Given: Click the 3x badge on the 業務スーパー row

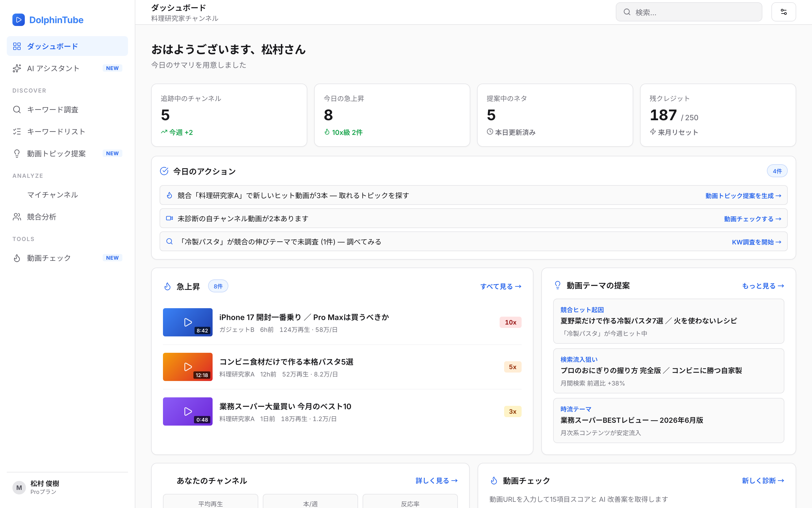Looking at the screenshot, I should [x=513, y=411].
